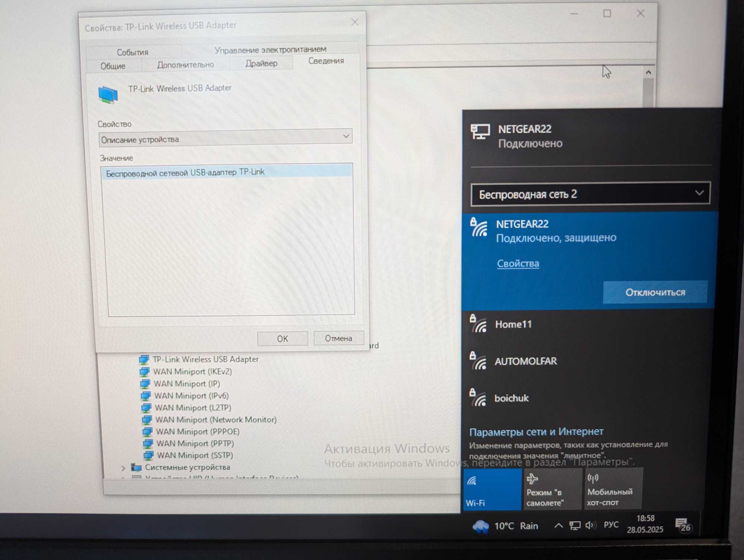744x560 pixels.
Task: Switch to the General tab
Action: [113, 66]
